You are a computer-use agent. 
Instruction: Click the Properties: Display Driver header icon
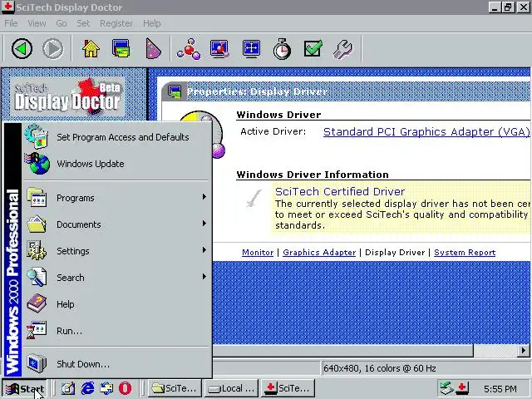point(175,92)
